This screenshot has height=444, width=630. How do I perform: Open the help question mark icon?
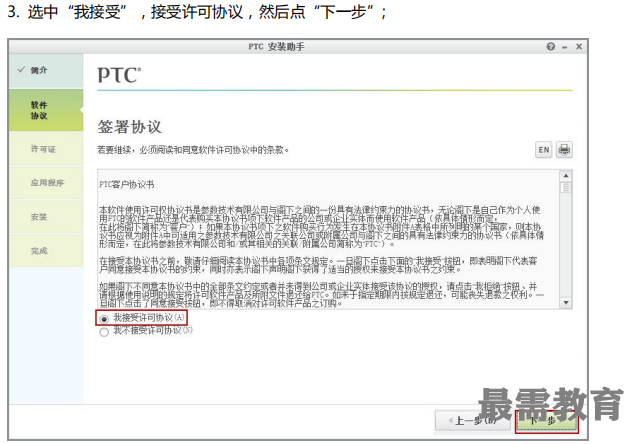[550, 47]
